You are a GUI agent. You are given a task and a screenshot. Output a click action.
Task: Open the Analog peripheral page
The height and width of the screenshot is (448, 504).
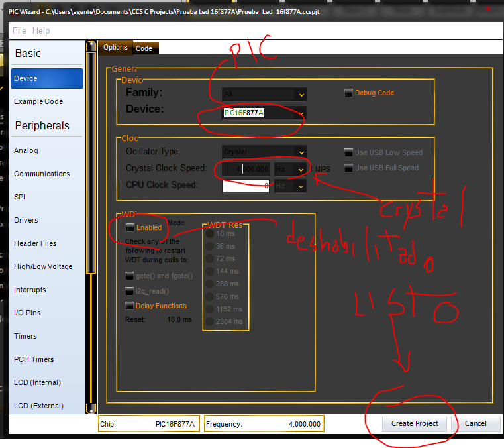(x=47, y=151)
